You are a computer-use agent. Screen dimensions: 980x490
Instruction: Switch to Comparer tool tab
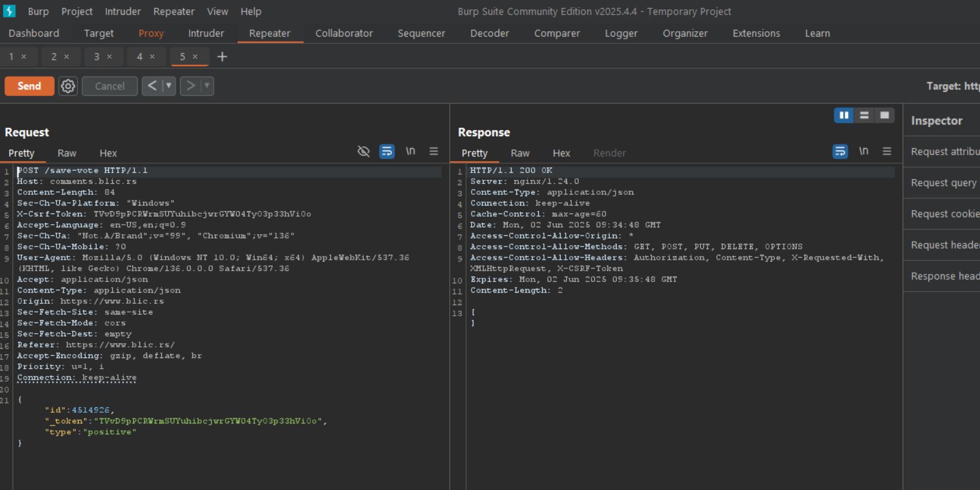557,33
